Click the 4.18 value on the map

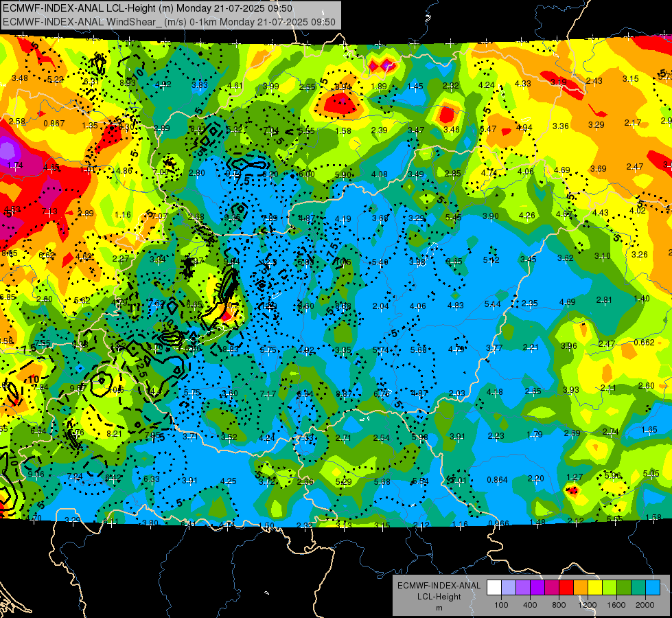(495, 391)
